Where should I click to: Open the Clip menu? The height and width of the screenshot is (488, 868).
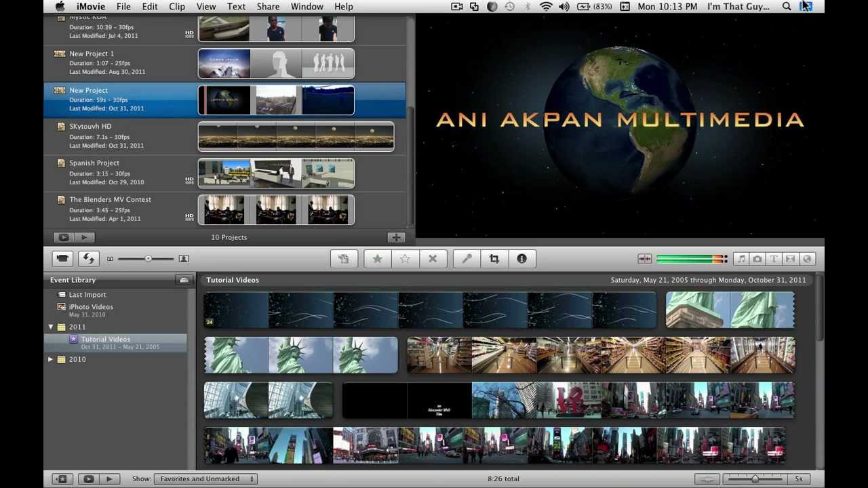pyautogui.click(x=177, y=7)
